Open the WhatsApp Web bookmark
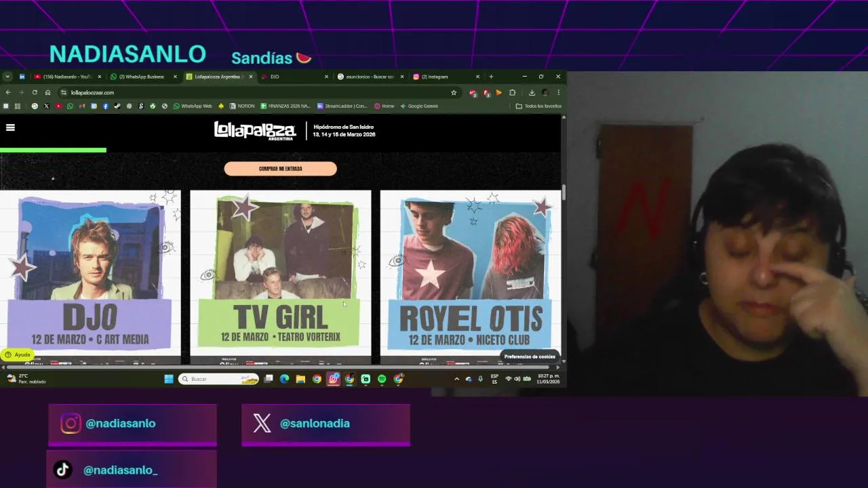 (x=193, y=106)
